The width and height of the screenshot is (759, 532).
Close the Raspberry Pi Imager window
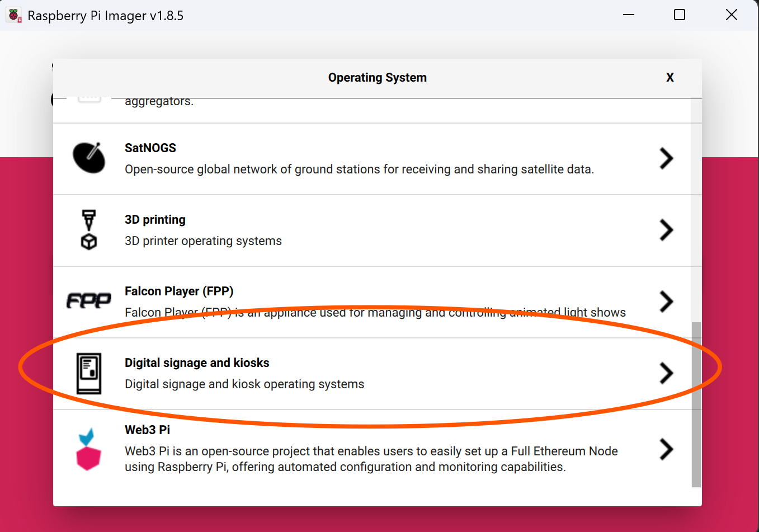tap(732, 15)
